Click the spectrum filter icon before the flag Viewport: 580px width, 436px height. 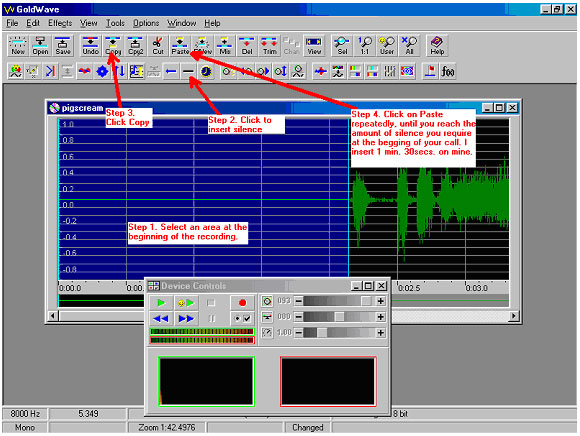tap(407, 71)
